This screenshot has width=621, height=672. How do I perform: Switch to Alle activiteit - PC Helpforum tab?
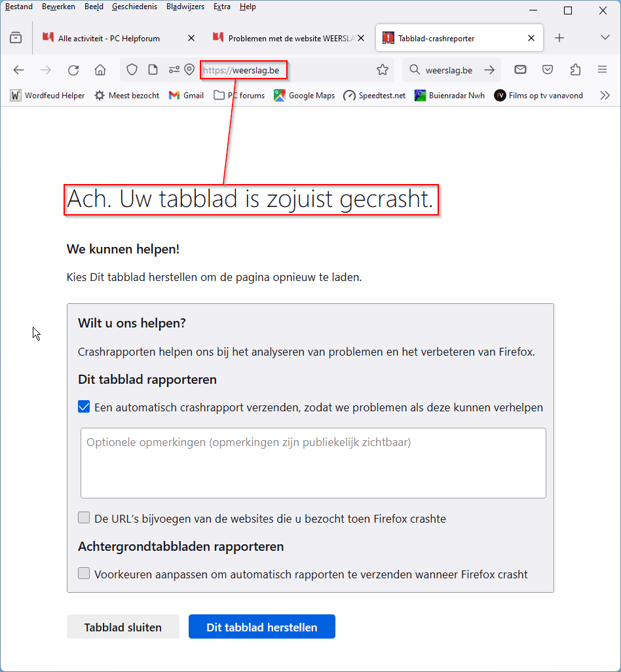coord(118,38)
